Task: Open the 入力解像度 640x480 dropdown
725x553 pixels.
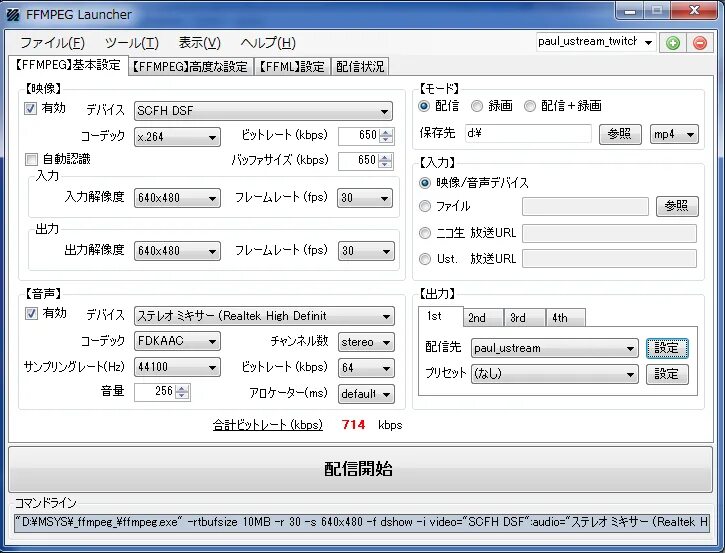Action: pyautogui.click(x=177, y=198)
